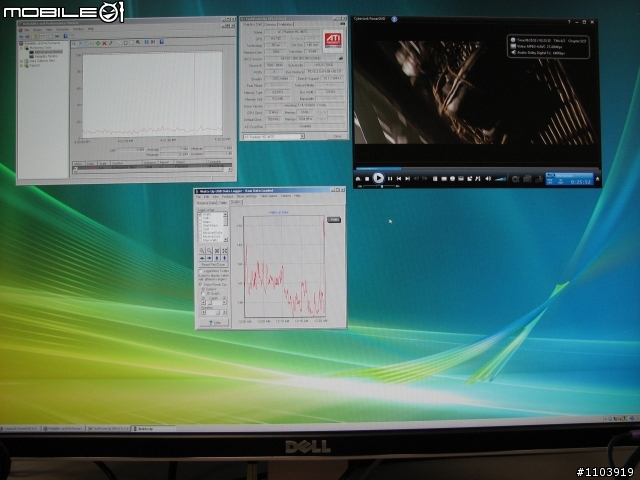Image resolution: width=640 pixels, height=480 pixels.
Task: Click PowerDVD menu icon after next-chapter
Action: click(x=435, y=179)
